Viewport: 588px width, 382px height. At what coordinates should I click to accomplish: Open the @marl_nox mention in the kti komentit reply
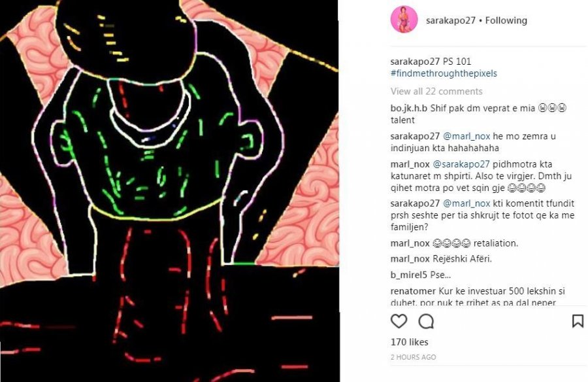click(x=466, y=203)
